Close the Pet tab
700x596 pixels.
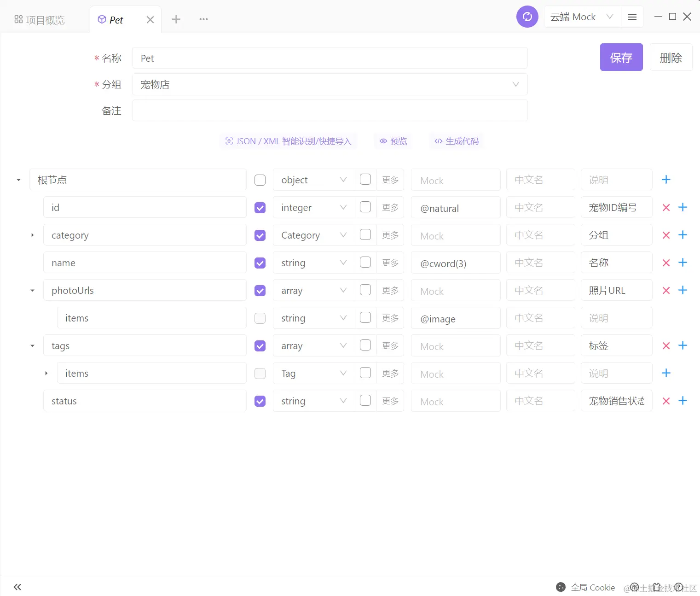(x=150, y=20)
